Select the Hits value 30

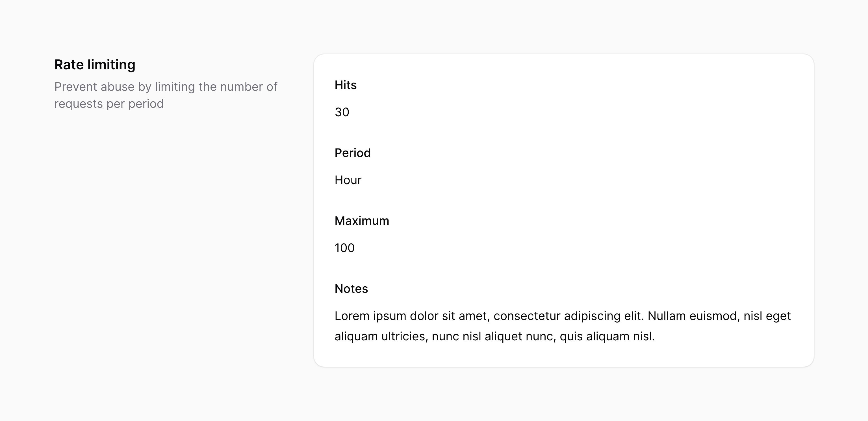click(342, 112)
